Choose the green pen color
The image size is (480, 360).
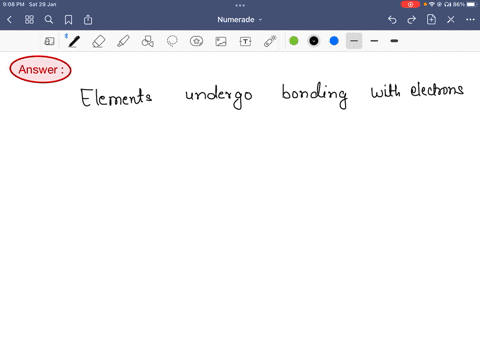pyautogui.click(x=294, y=41)
